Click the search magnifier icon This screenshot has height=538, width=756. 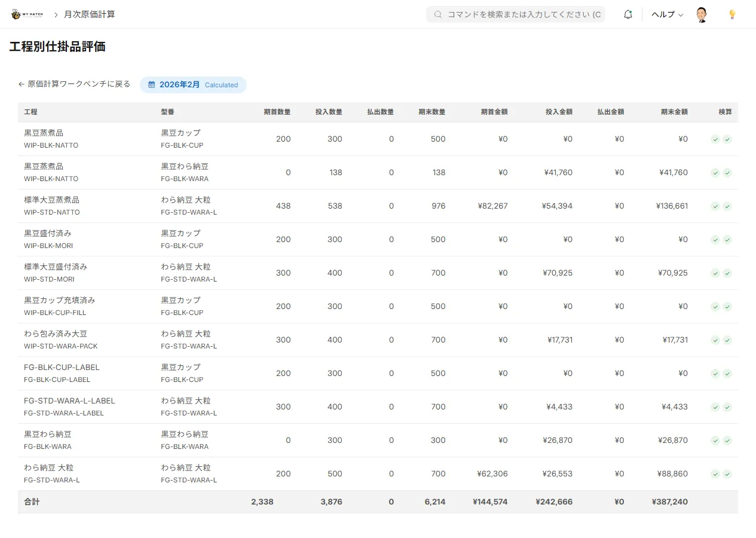point(438,14)
